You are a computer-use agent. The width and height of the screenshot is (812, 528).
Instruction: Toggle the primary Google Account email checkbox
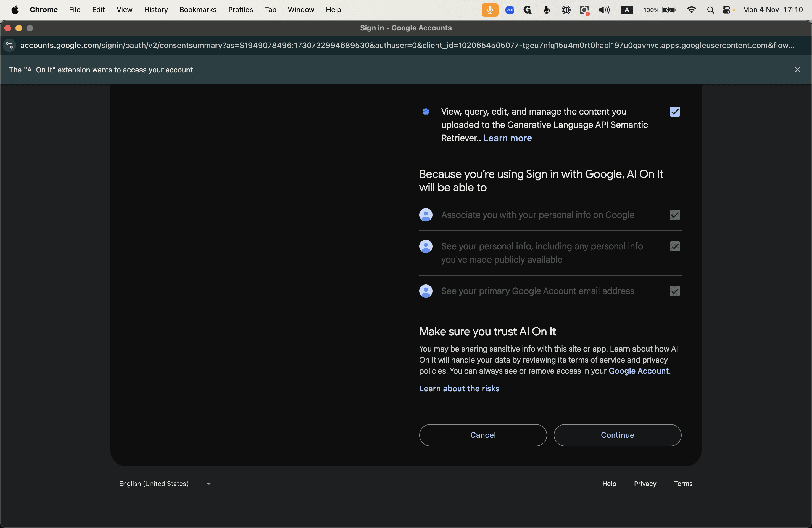tap(674, 291)
